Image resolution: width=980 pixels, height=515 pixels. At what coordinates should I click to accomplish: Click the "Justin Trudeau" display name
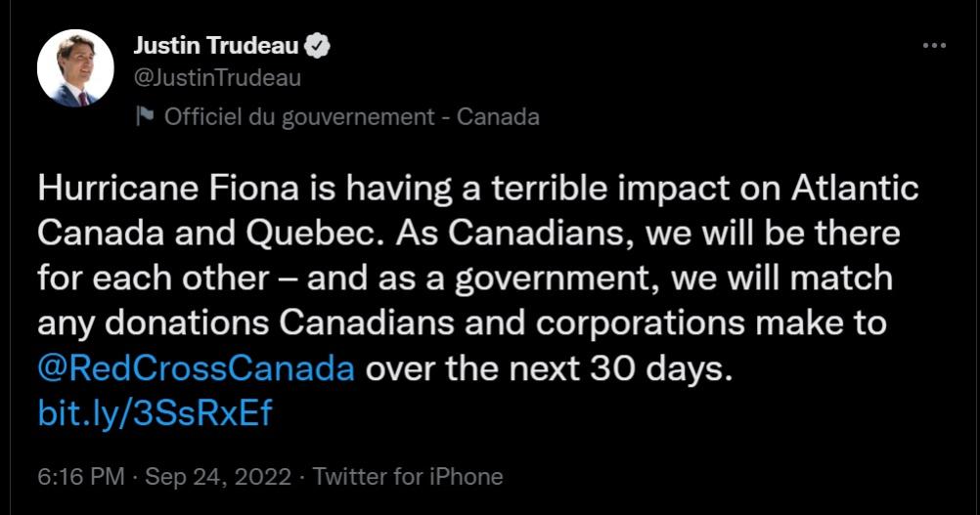216,46
